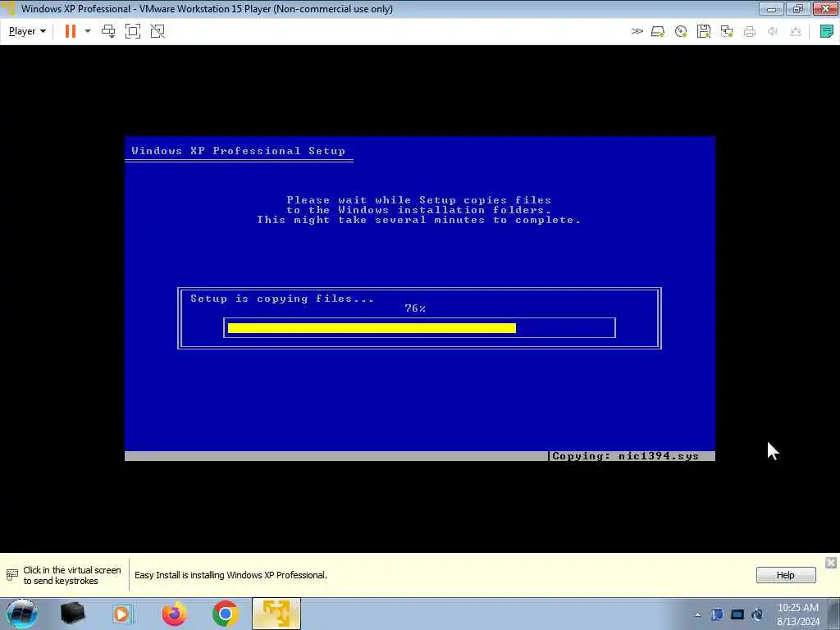This screenshot has height=630, width=840.
Task: Click the Help button in Easy Install bar
Action: 786,575
